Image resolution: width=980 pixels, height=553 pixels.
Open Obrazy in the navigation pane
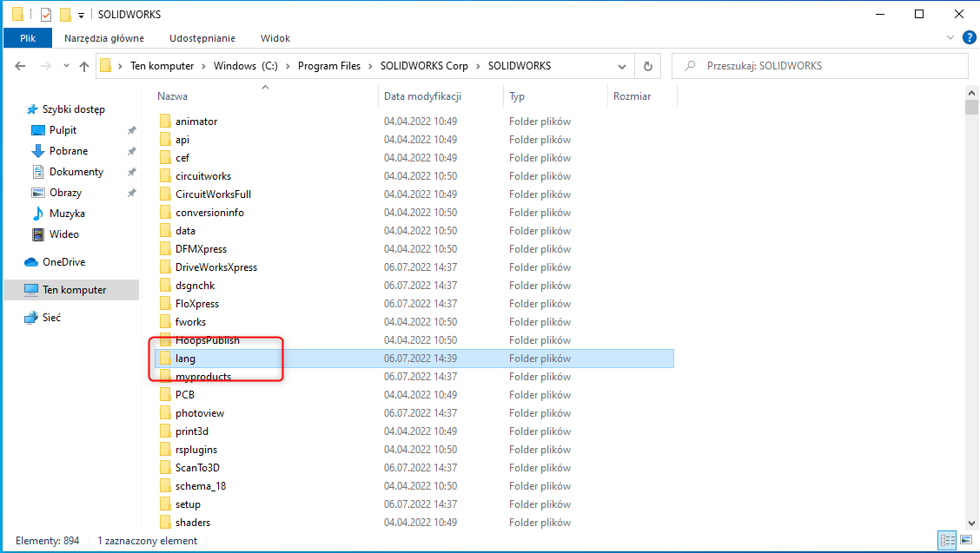coord(65,193)
